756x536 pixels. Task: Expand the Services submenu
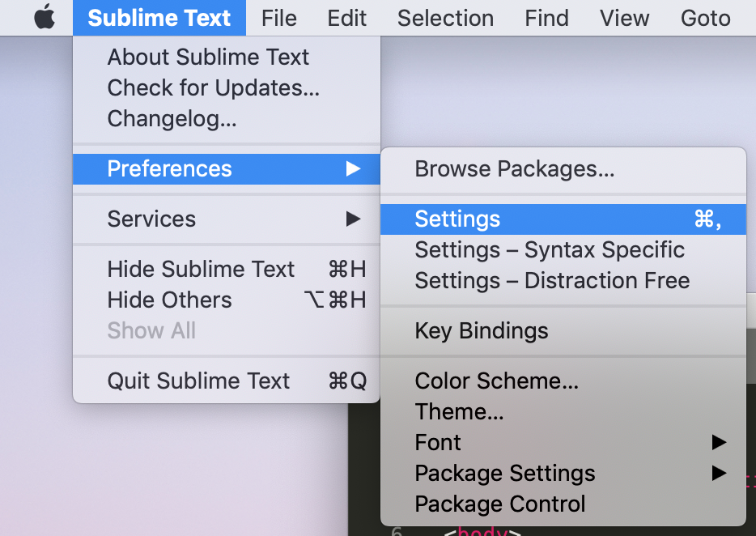point(151,219)
